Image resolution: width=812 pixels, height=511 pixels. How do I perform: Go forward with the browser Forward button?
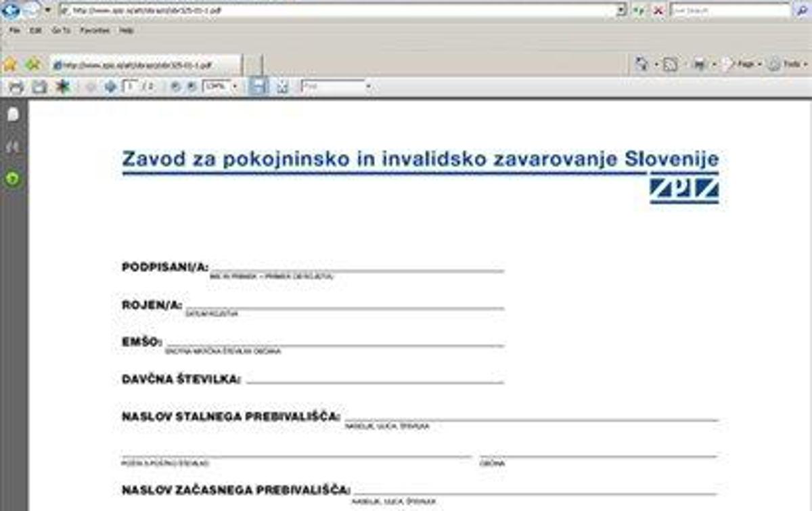(31, 9)
